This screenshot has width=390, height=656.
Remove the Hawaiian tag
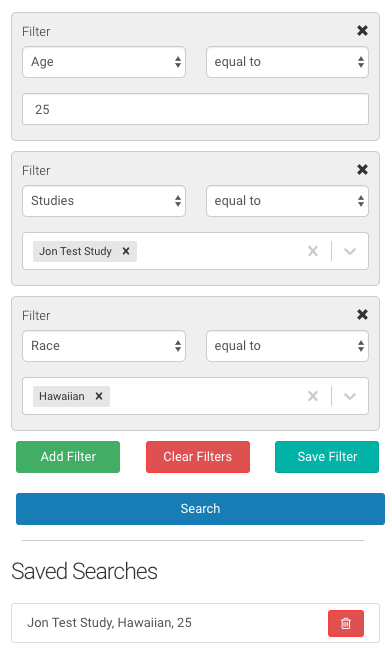[x=99, y=396]
